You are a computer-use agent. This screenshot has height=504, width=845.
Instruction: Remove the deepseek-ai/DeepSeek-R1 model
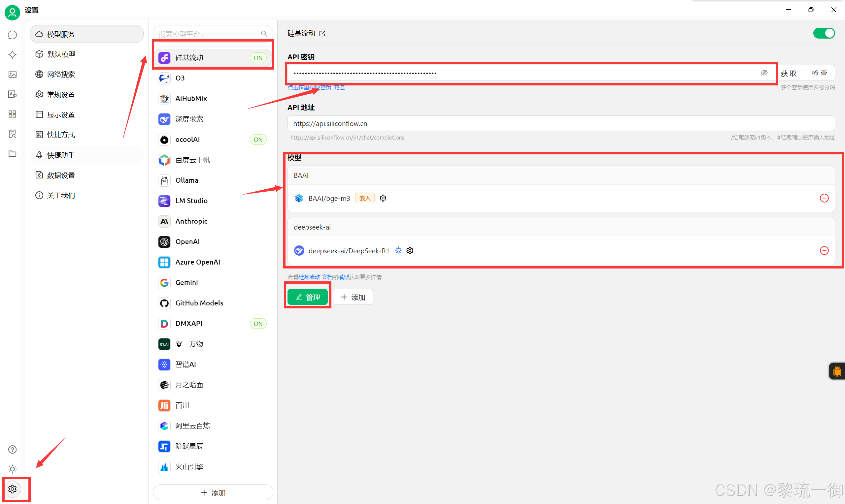(x=824, y=251)
